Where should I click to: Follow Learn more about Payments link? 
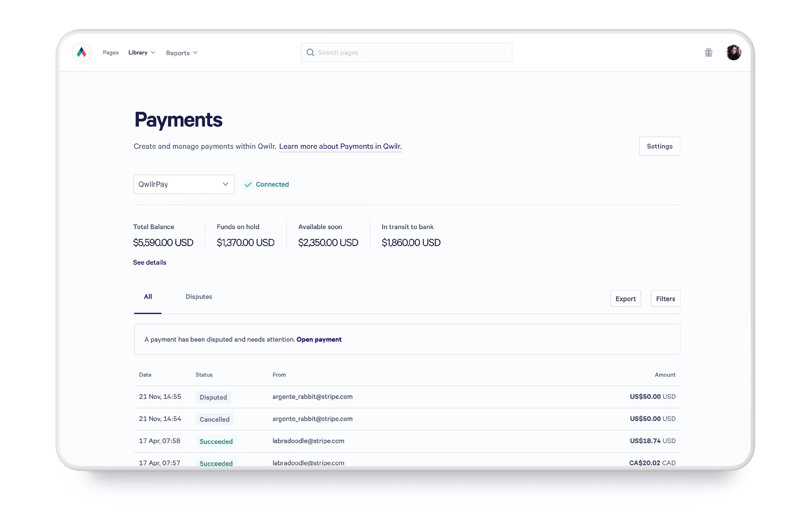[x=340, y=146]
